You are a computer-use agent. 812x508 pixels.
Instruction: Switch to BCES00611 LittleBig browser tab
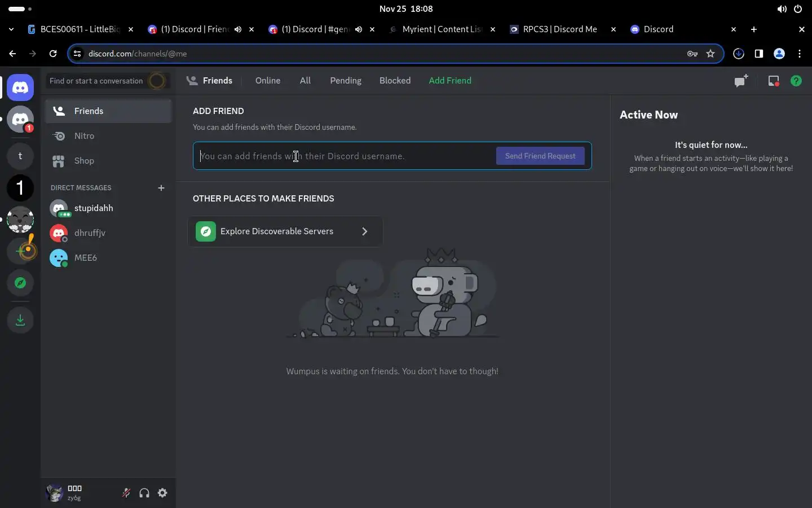pyautogui.click(x=81, y=29)
